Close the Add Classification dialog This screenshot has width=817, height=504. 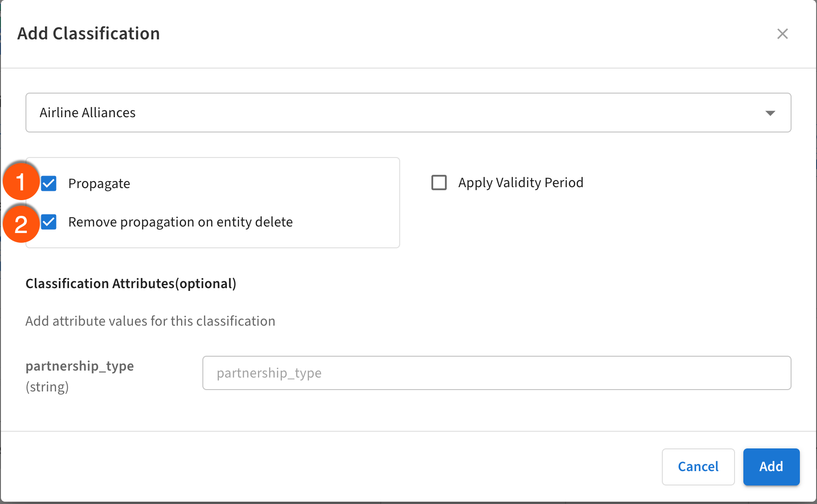[x=782, y=34]
